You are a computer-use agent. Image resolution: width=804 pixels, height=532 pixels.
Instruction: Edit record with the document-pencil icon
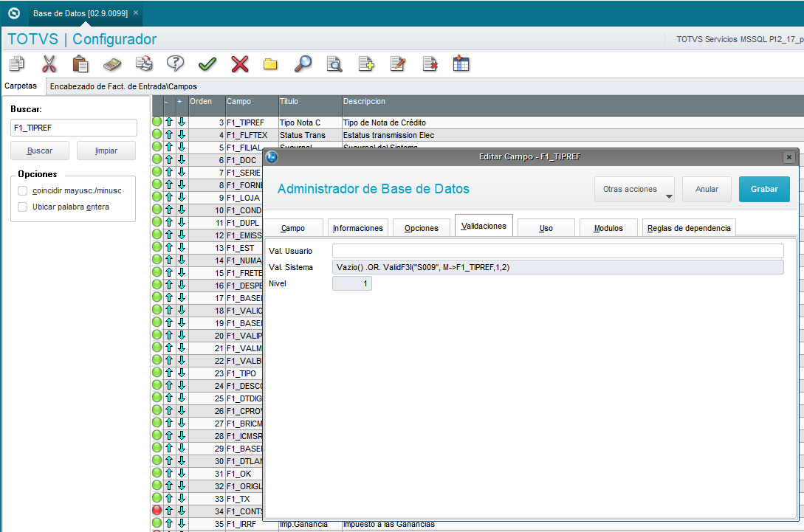click(x=398, y=64)
